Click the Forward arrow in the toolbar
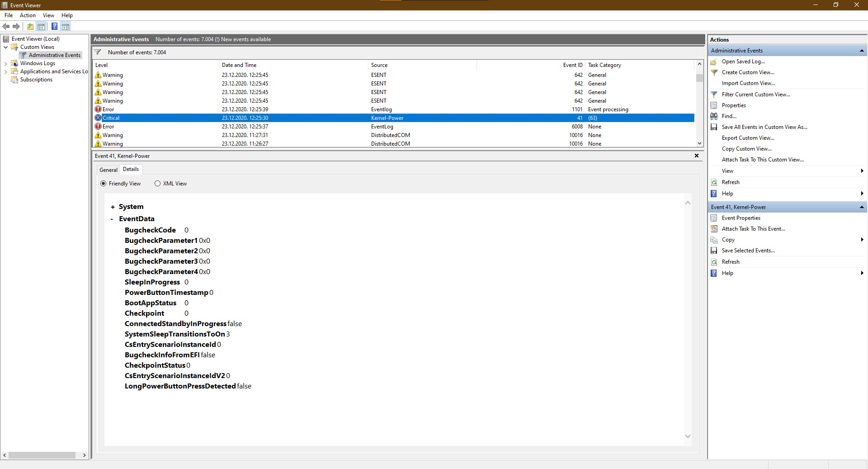 click(16, 26)
